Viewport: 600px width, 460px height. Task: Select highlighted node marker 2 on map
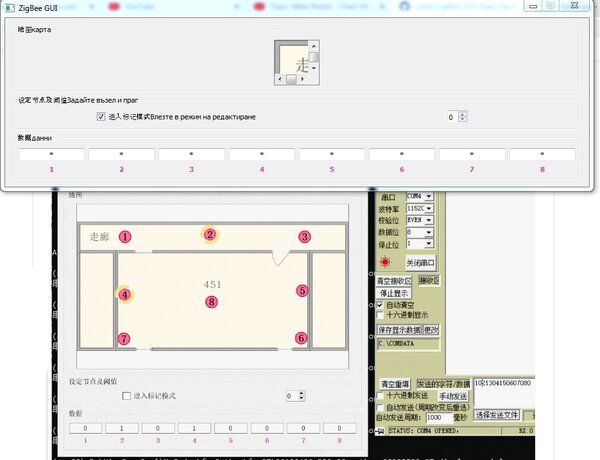pos(209,235)
